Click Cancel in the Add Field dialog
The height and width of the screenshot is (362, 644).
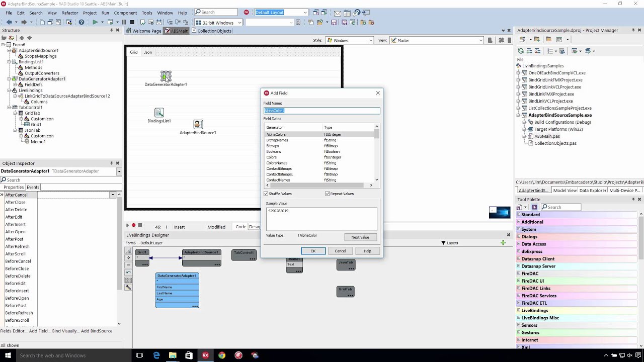coord(340,251)
